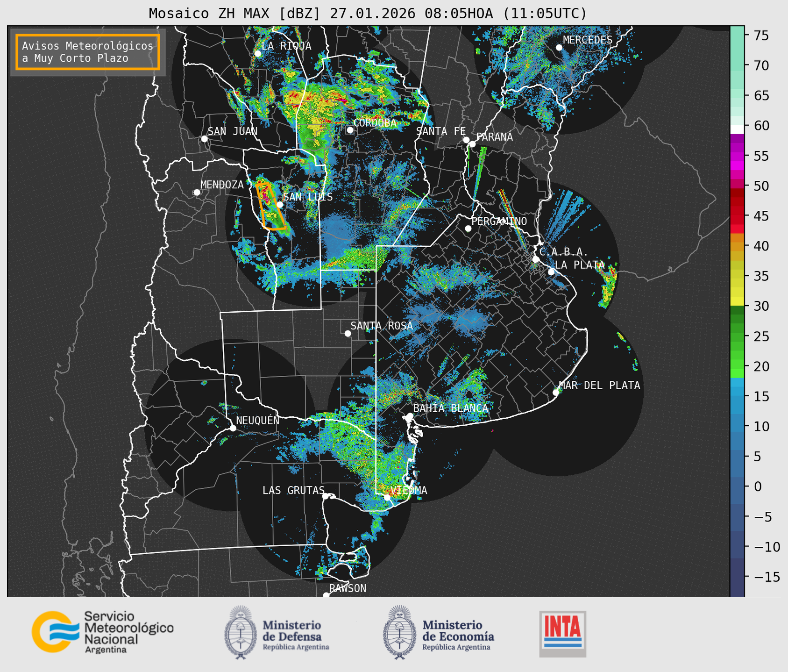Select the NEUQUÉN city marker

point(233,428)
